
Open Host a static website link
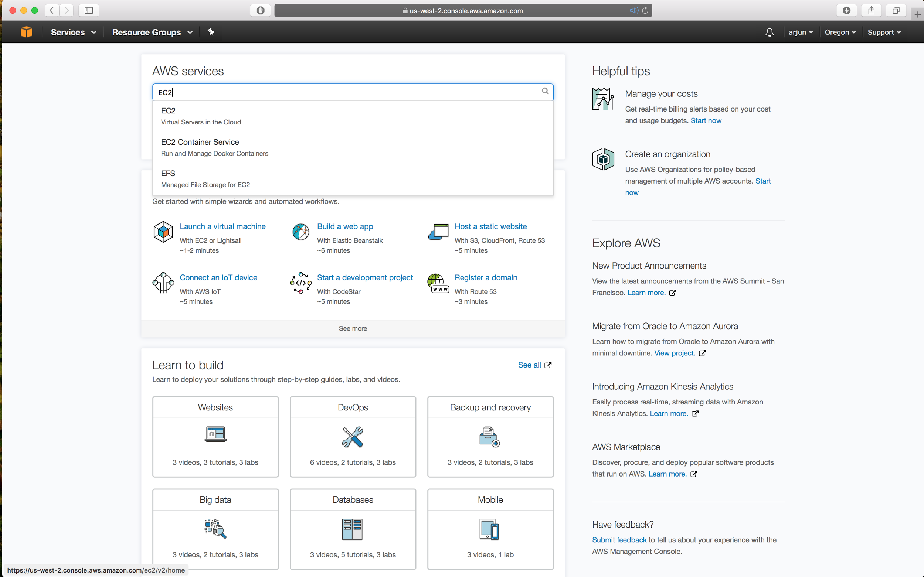pyautogui.click(x=490, y=226)
